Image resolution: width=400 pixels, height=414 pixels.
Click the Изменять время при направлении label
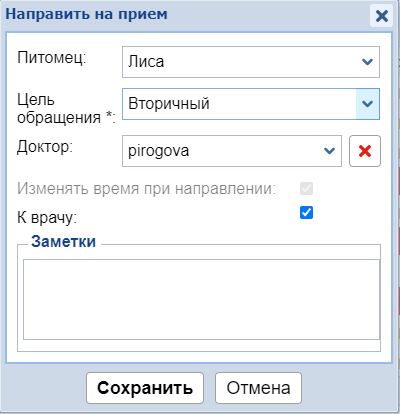tap(146, 189)
